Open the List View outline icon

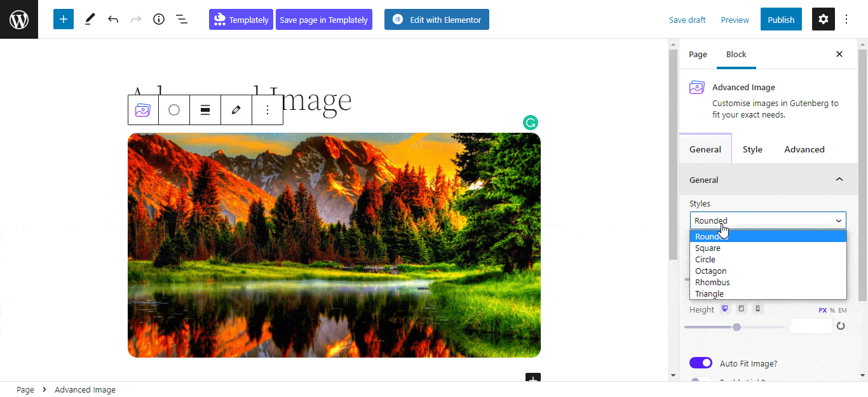pyautogui.click(x=182, y=19)
